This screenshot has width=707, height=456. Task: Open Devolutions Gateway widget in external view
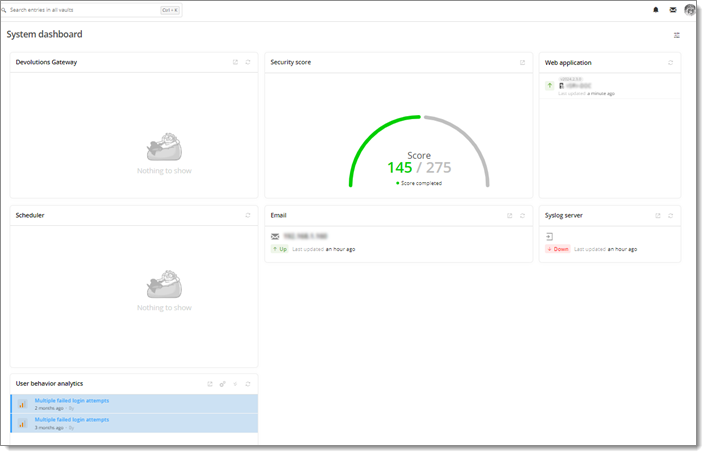point(235,62)
